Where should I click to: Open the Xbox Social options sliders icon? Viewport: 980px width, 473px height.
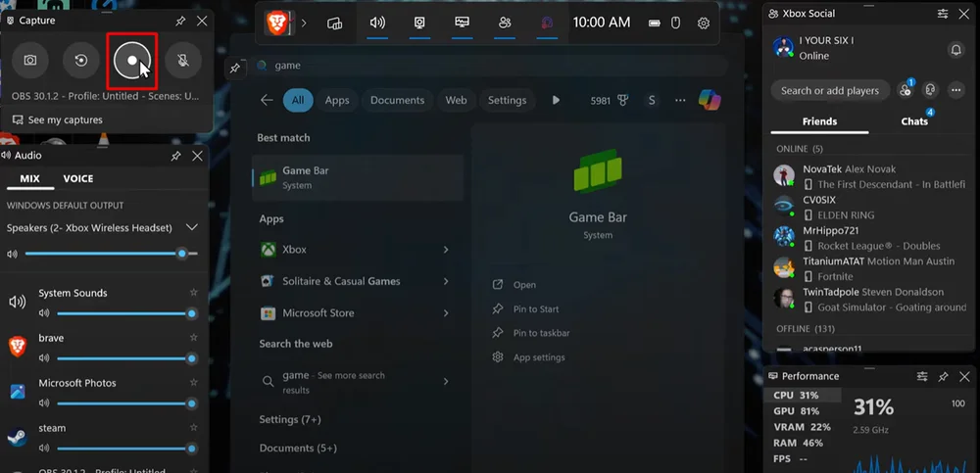[943, 14]
